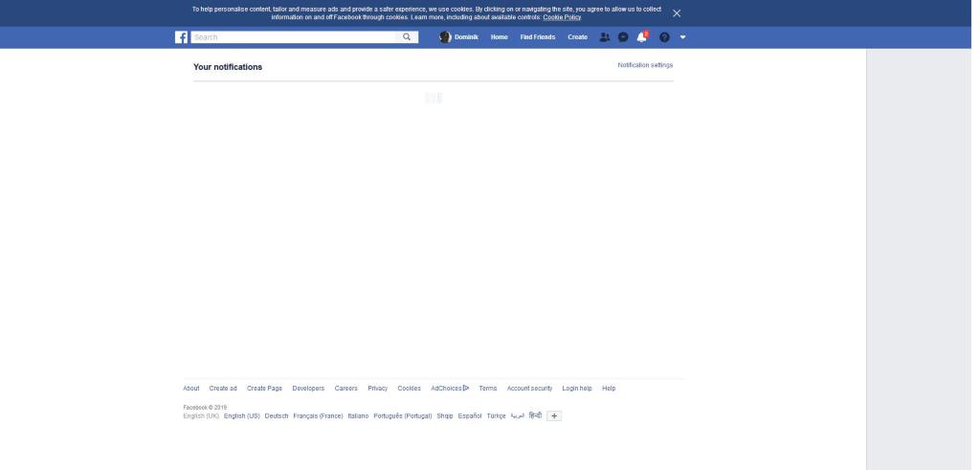
Task: Open Find Friends in top bar
Action: 538,37
